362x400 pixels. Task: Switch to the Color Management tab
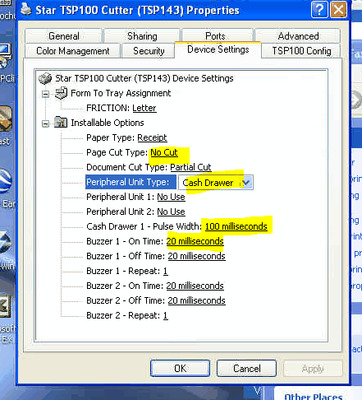pyautogui.click(x=73, y=51)
